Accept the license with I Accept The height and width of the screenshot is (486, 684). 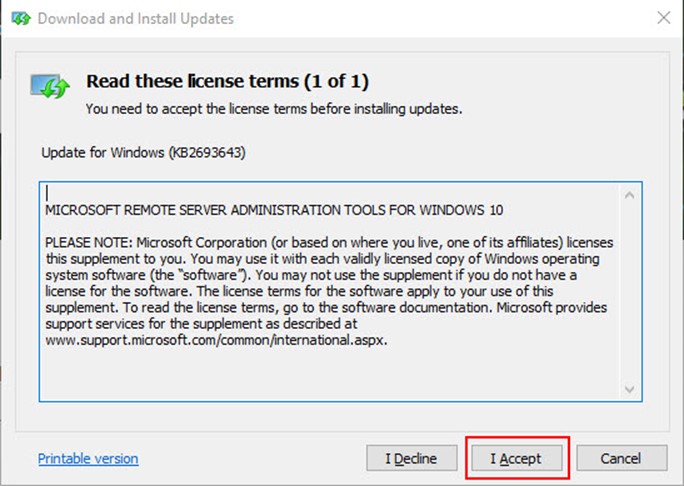516,458
